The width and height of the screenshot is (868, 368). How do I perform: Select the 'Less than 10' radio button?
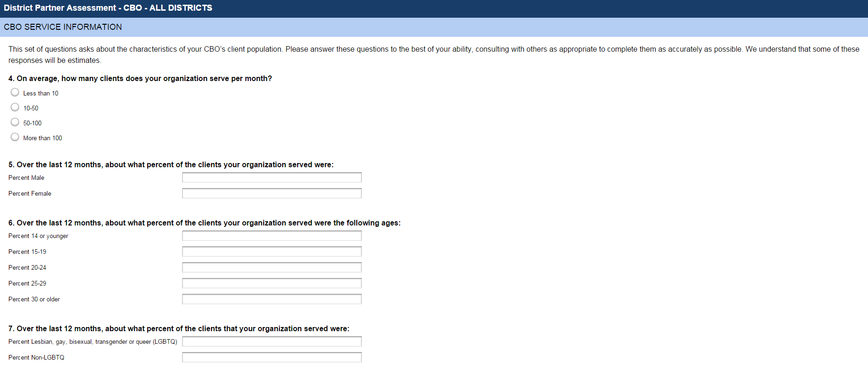pyautogui.click(x=15, y=93)
